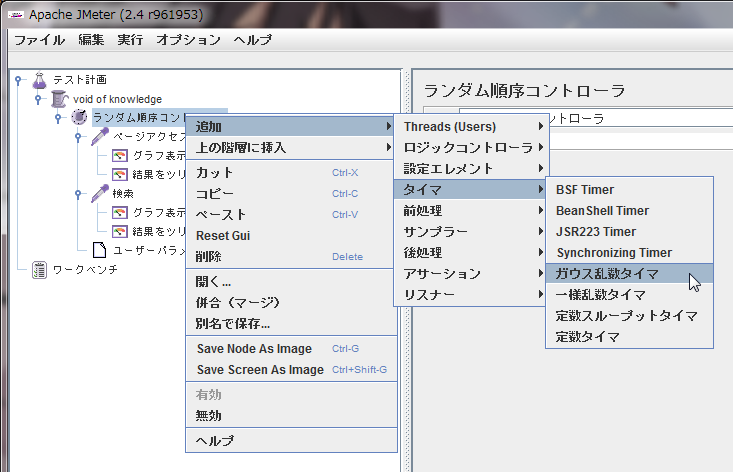Expand the ロジックコントローラ submenu
The height and width of the screenshot is (472, 733).
pyautogui.click(x=471, y=148)
